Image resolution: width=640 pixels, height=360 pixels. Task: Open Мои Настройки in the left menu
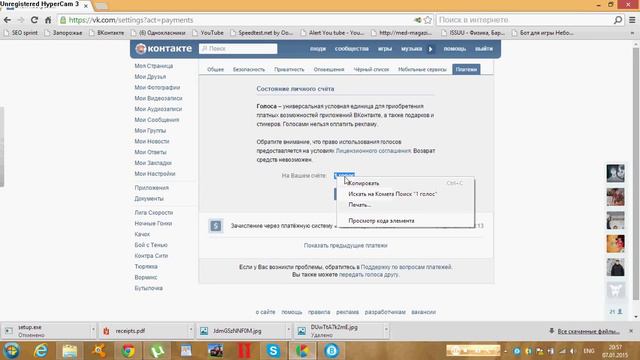point(155,173)
